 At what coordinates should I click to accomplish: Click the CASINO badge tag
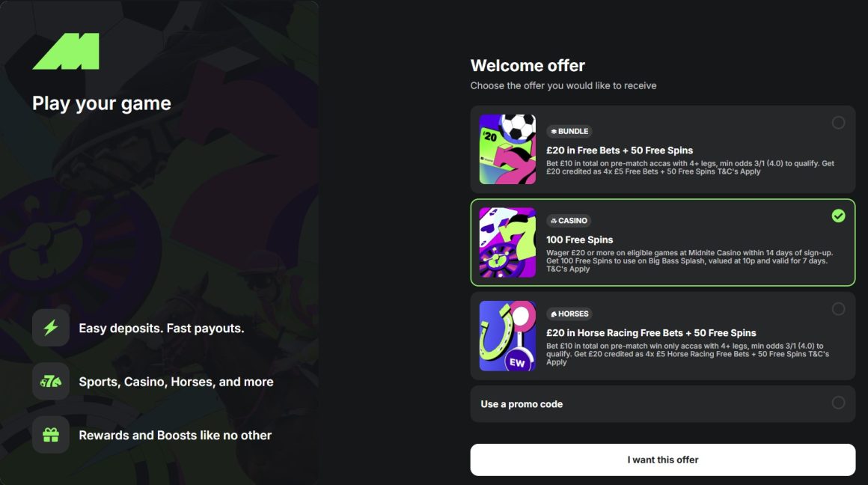(x=569, y=221)
